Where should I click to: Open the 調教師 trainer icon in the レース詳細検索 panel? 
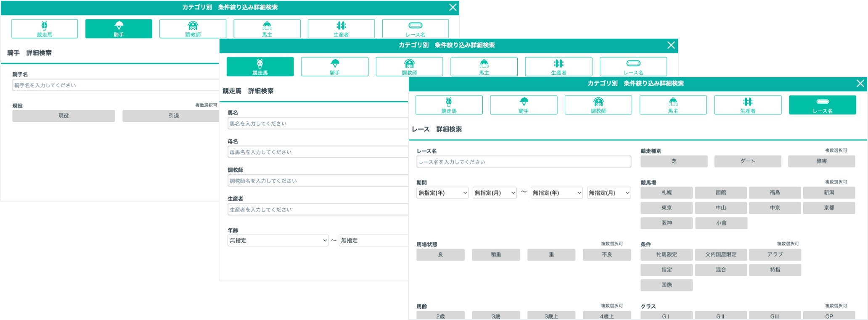(x=598, y=105)
